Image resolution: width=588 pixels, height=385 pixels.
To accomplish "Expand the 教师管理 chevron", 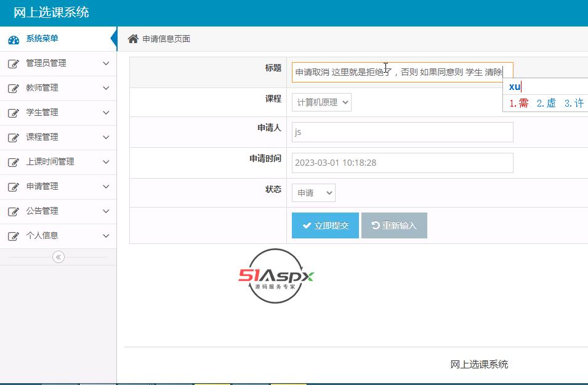I will 106,88.
